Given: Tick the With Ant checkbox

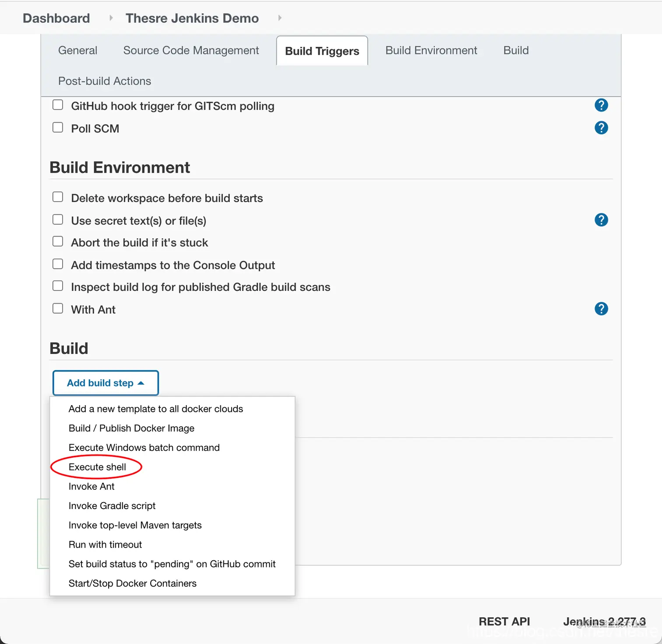Looking at the screenshot, I should coord(58,308).
